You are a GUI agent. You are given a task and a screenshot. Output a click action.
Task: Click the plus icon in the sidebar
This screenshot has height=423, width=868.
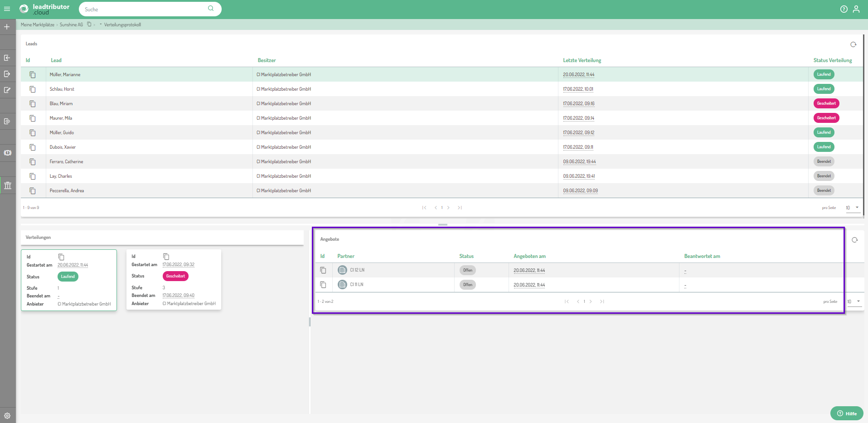pyautogui.click(x=7, y=27)
